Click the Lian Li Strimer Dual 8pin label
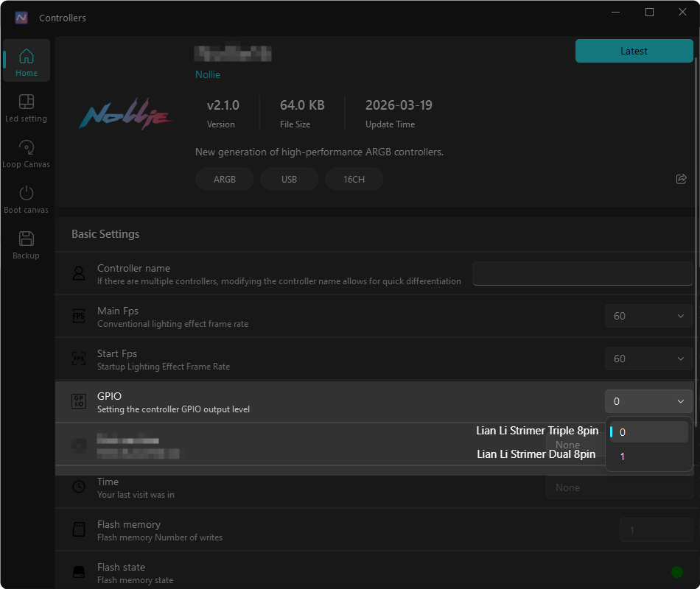Screen dimensions: 700x589 point(536,454)
